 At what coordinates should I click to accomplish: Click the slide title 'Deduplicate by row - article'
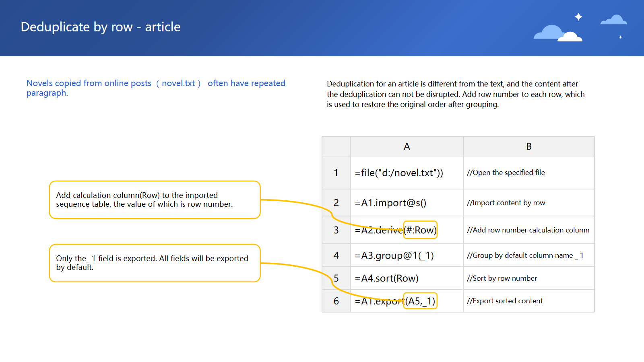tap(101, 27)
